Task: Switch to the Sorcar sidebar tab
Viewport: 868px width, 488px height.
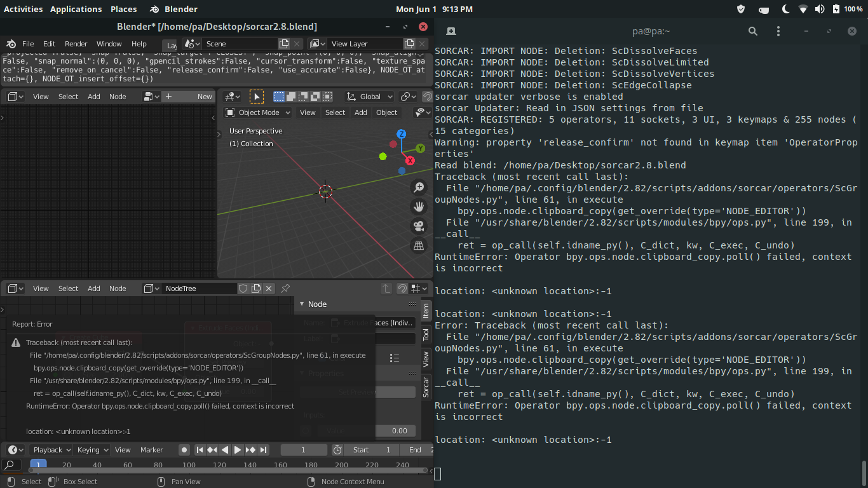Action: click(x=426, y=386)
